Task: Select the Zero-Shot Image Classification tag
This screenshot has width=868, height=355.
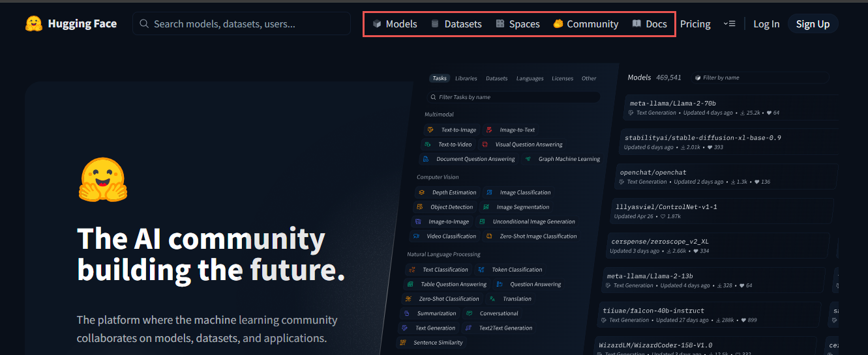Action: pyautogui.click(x=531, y=236)
